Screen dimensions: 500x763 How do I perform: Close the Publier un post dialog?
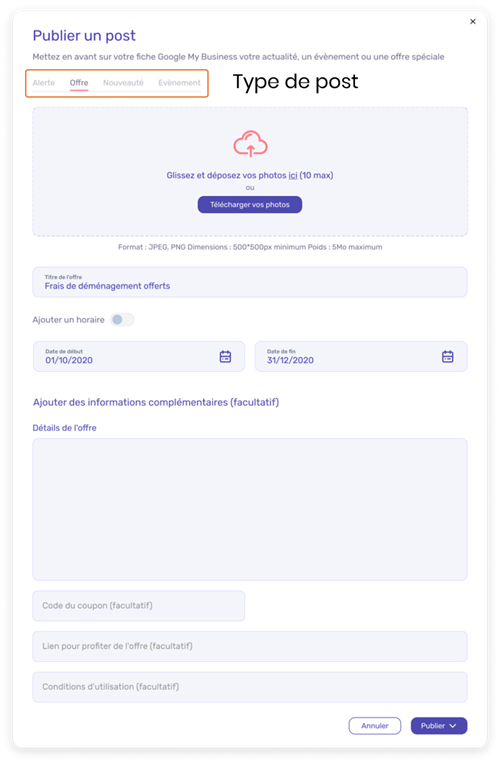(x=473, y=21)
